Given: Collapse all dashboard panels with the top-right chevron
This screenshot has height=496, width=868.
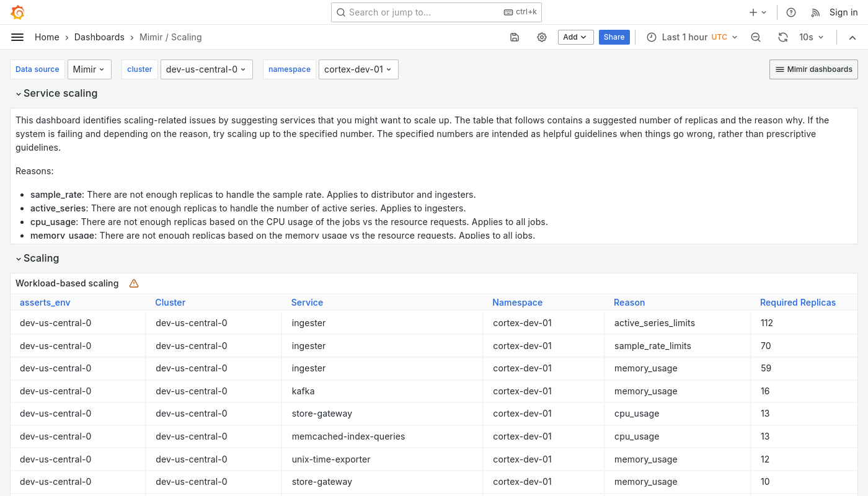Looking at the screenshot, I should (x=852, y=37).
